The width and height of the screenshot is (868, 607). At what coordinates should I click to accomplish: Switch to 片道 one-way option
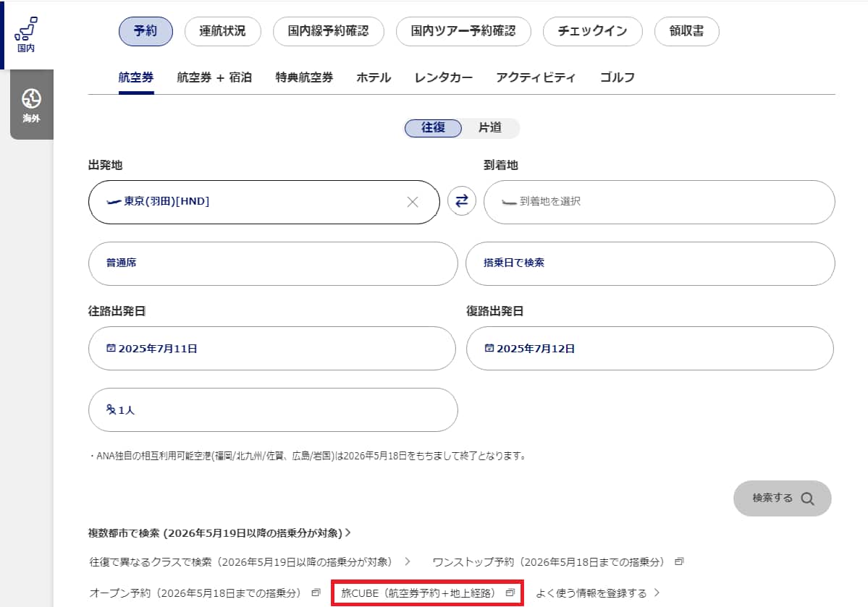(x=490, y=128)
